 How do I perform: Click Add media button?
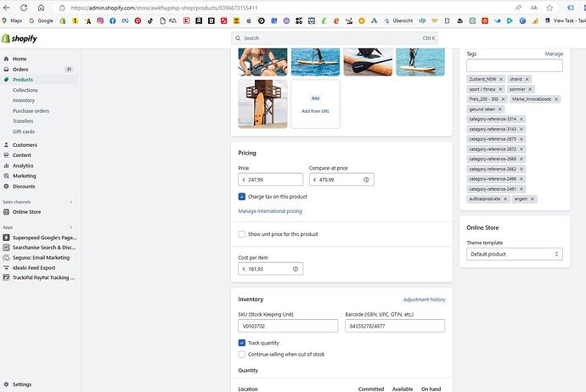pyautogui.click(x=315, y=98)
